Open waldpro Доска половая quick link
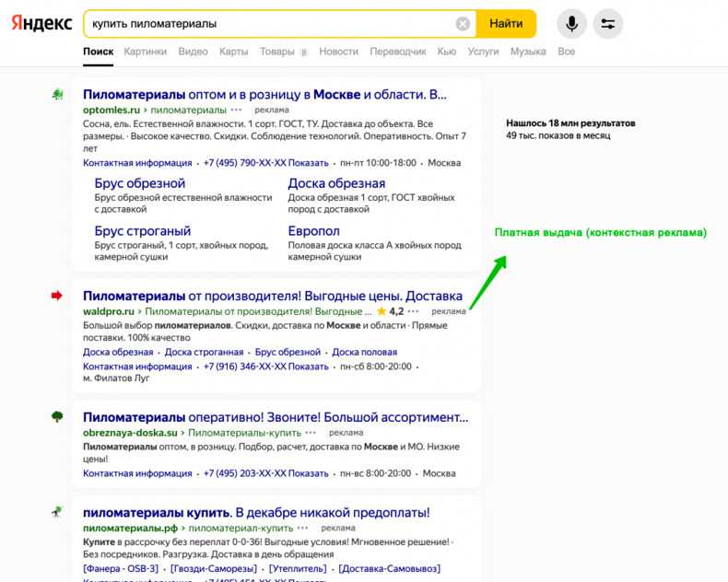This screenshot has height=582, width=728. point(365,353)
